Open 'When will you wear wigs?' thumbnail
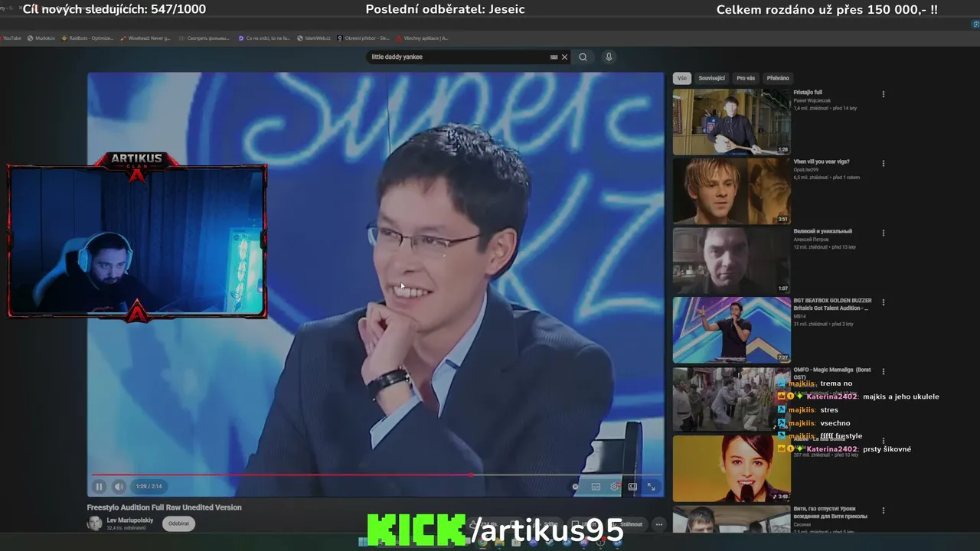The image size is (980, 551). (x=731, y=191)
